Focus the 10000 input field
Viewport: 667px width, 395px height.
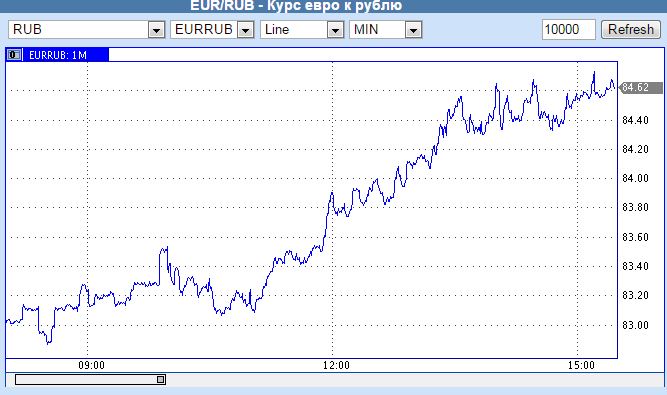click(569, 29)
